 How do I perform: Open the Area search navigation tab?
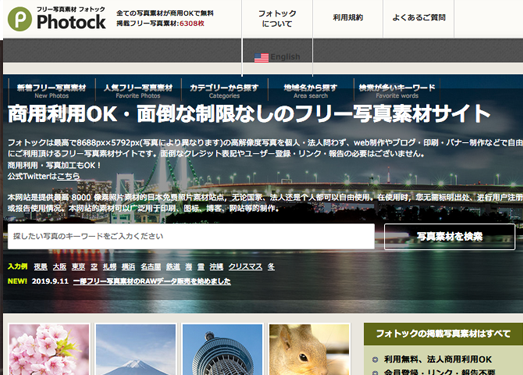311,91
